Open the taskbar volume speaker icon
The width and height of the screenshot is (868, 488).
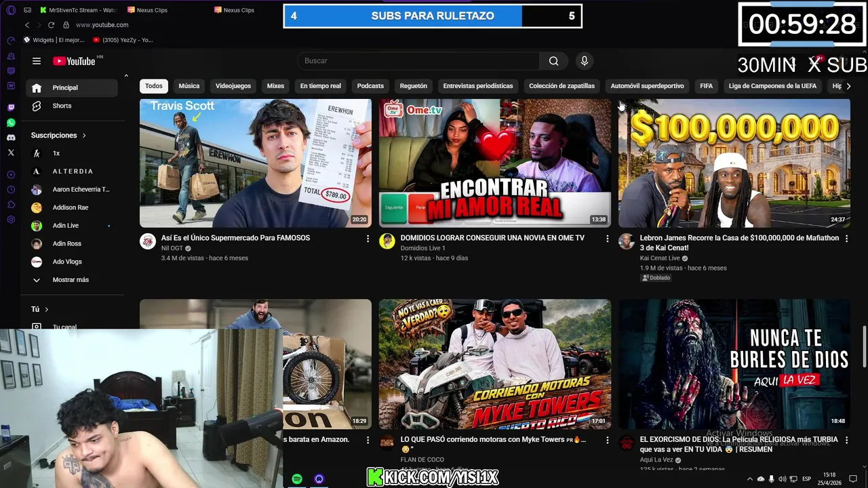(x=782, y=479)
